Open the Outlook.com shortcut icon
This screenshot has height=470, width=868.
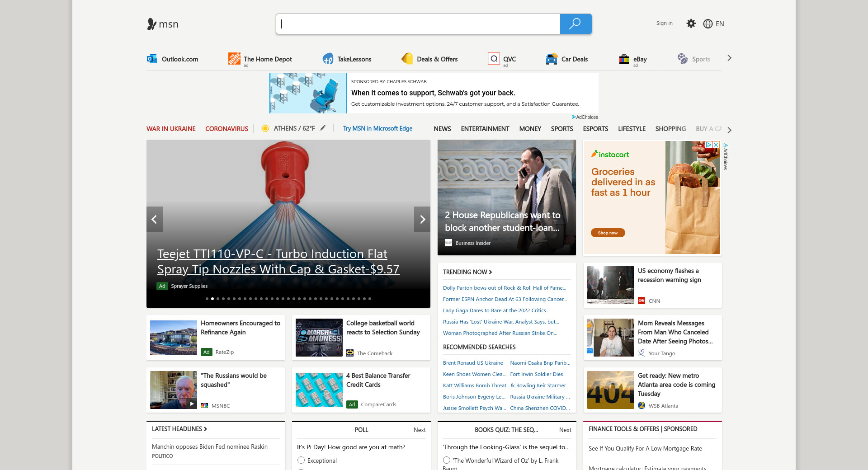pos(152,59)
